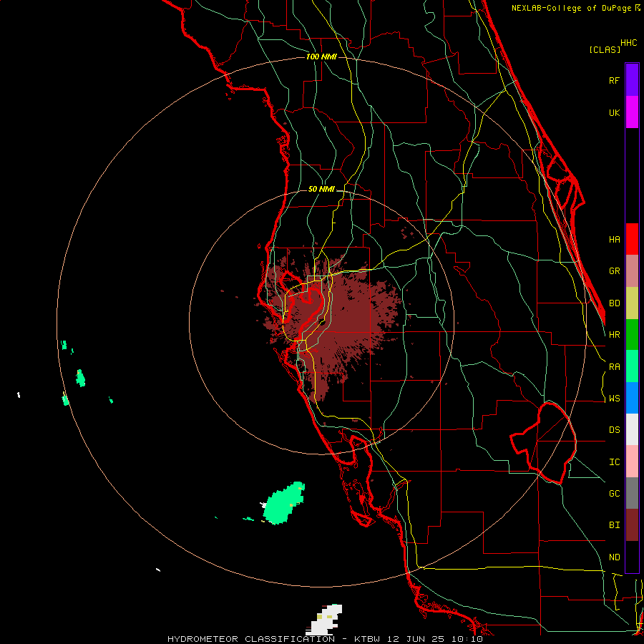The width and height of the screenshot is (644, 644).
Task: Select the pink GR legend swatch
Action: click(632, 271)
